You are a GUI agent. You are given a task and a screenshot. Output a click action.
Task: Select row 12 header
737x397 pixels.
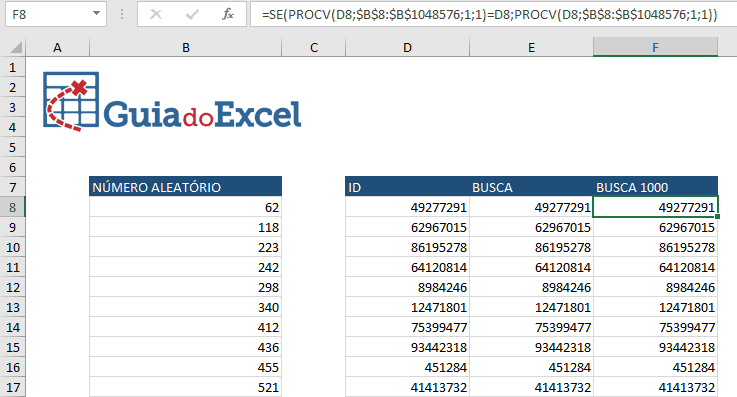pyautogui.click(x=13, y=287)
